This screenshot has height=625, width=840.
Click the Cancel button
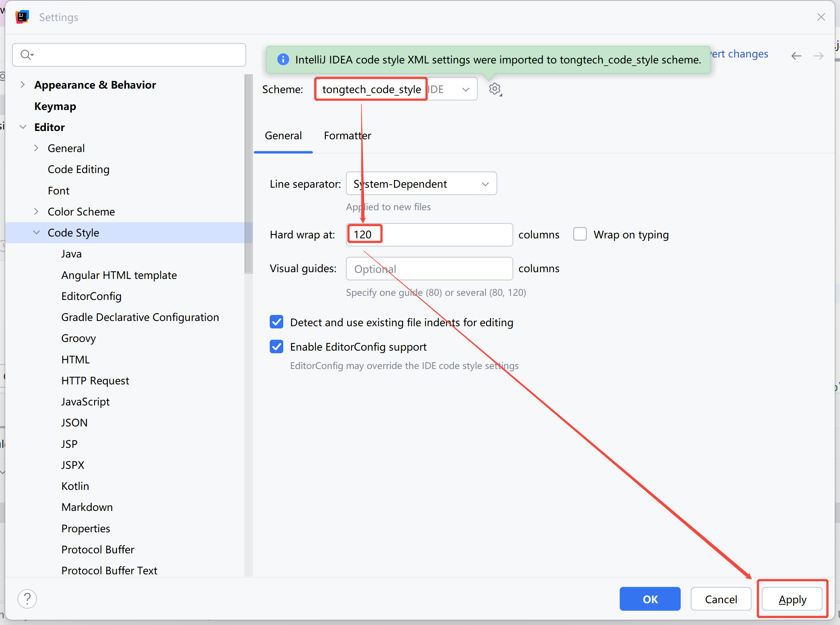tap(721, 599)
